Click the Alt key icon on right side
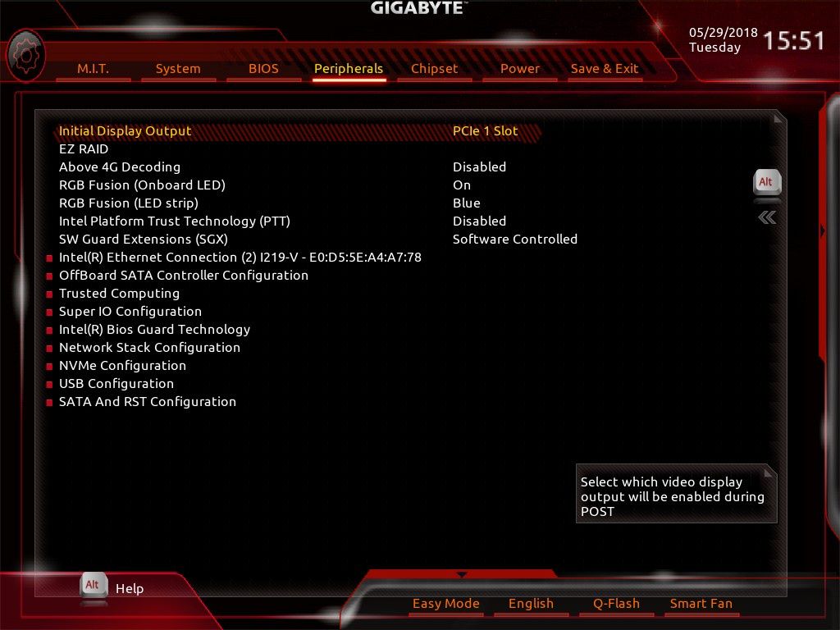 pos(767,183)
